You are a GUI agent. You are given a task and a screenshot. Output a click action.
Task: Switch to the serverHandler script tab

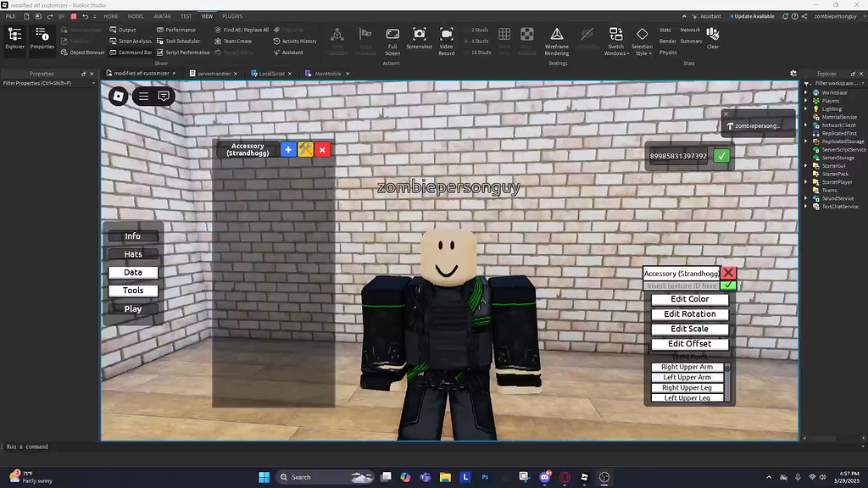pyautogui.click(x=214, y=73)
